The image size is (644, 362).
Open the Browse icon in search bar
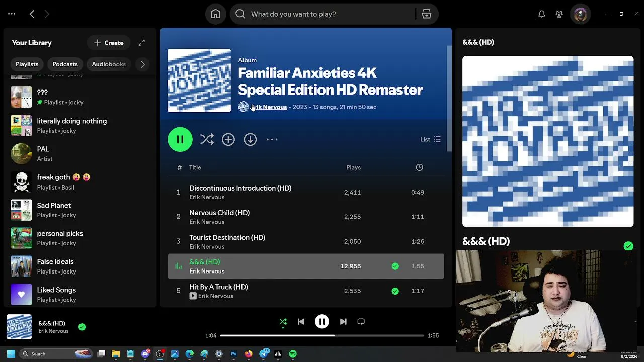click(x=427, y=14)
